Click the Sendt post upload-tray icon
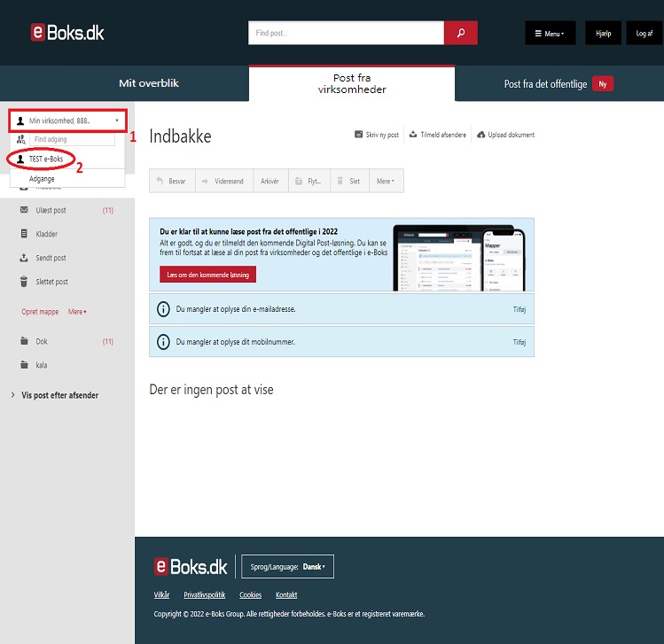Viewport: 664px width, 644px height. [24, 257]
